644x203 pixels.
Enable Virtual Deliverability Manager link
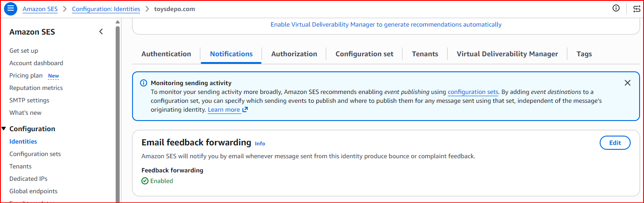point(386,24)
